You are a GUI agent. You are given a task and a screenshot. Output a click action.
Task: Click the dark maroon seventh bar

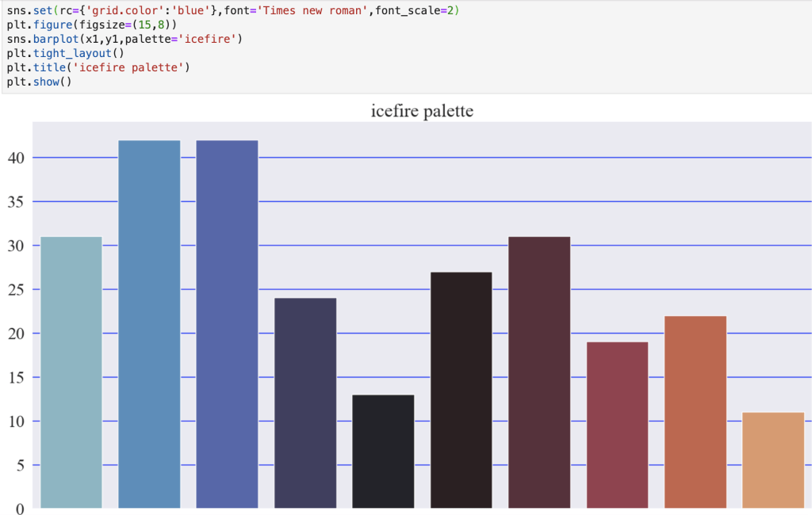(x=539, y=372)
